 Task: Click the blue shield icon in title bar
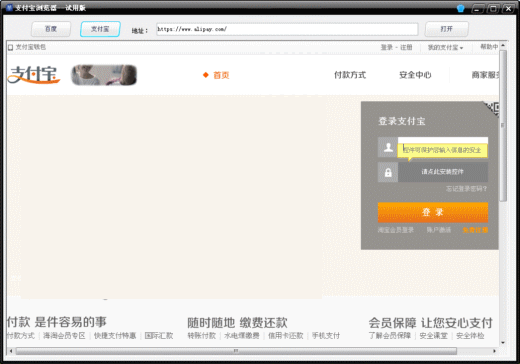(461, 8)
